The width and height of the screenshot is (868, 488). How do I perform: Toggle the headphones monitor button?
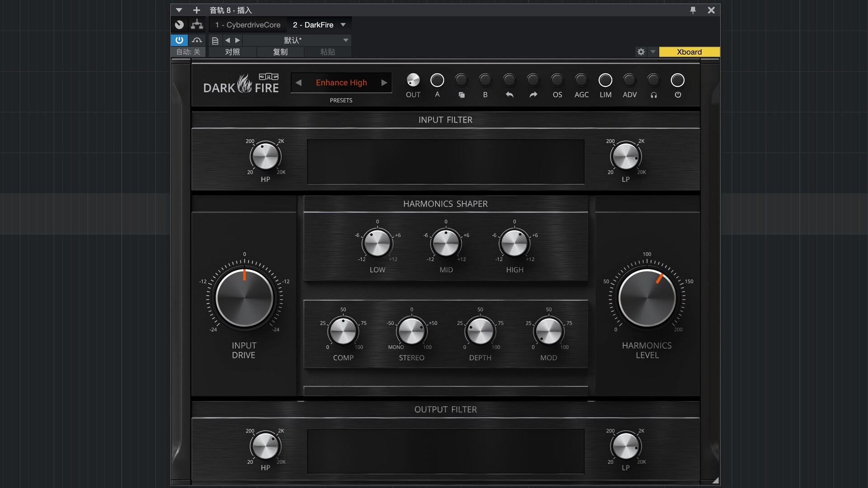point(653,81)
